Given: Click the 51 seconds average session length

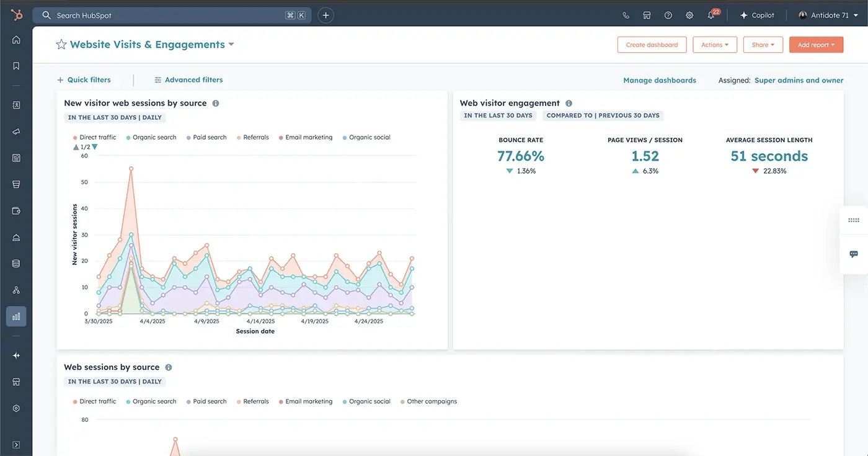Looking at the screenshot, I should (769, 156).
